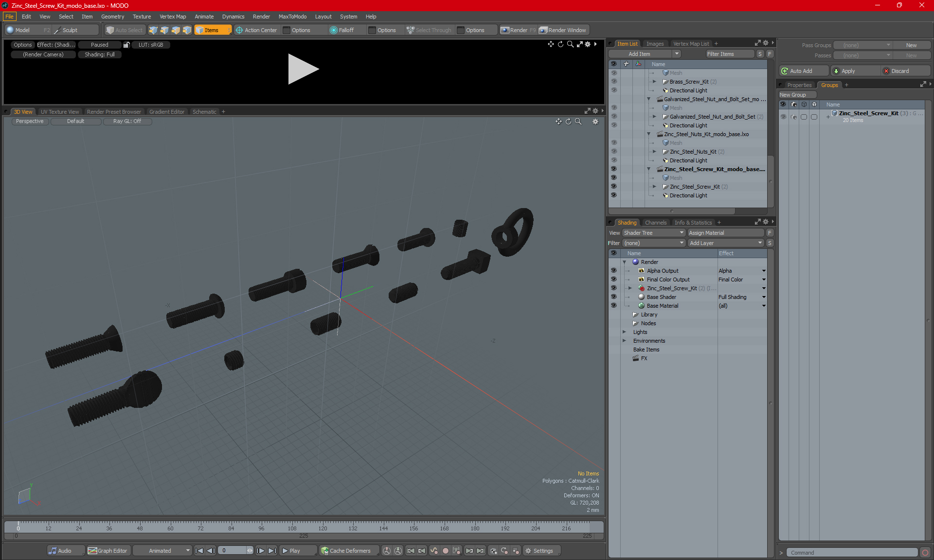Open the Action Center tool
Screen dimensions: 934x560
[256, 30]
